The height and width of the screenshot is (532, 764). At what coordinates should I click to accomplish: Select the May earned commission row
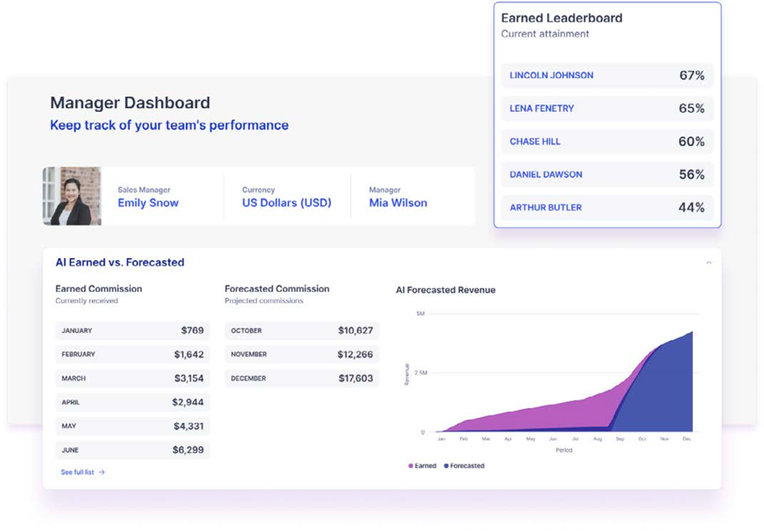[132, 426]
